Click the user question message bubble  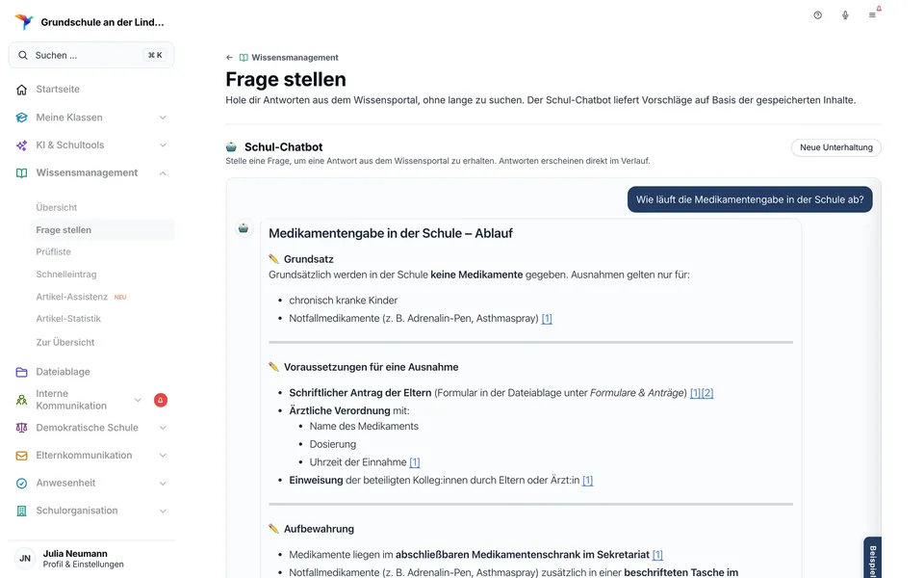(750, 199)
